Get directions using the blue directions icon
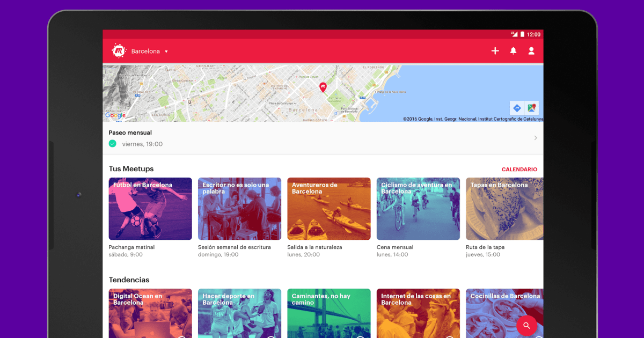Screen dimensions: 644x338 pos(517,108)
